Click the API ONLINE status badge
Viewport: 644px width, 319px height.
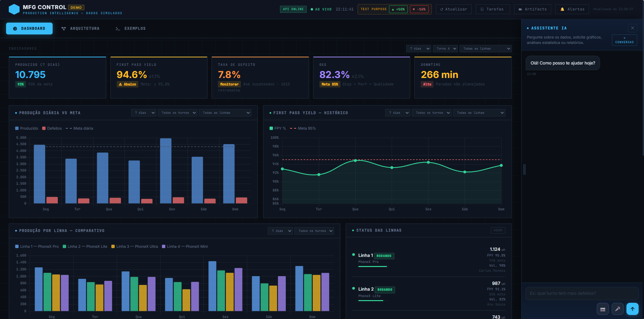pyautogui.click(x=293, y=9)
